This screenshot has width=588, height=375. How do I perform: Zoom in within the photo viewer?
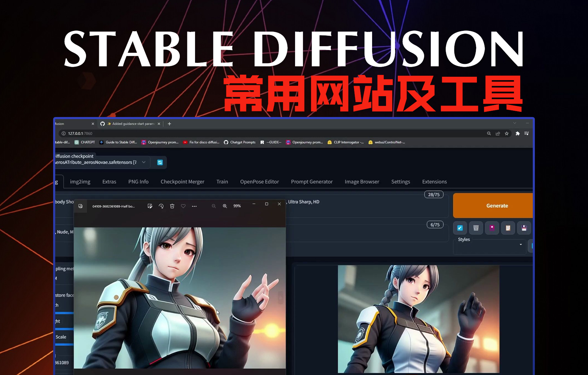pyautogui.click(x=225, y=206)
